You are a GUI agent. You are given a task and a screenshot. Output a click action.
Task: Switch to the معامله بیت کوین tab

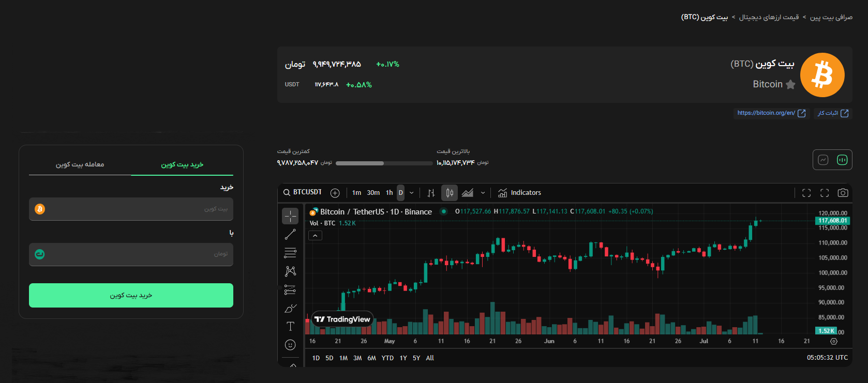click(80, 164)
